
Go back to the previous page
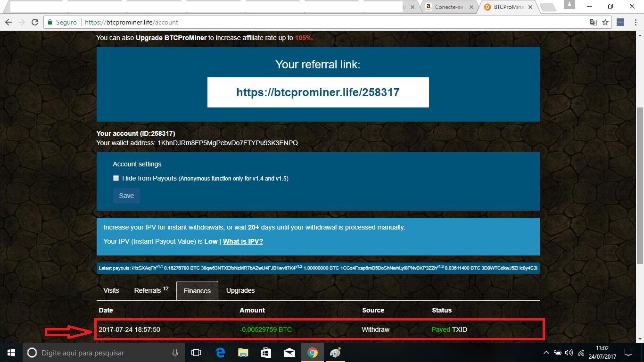8,22
